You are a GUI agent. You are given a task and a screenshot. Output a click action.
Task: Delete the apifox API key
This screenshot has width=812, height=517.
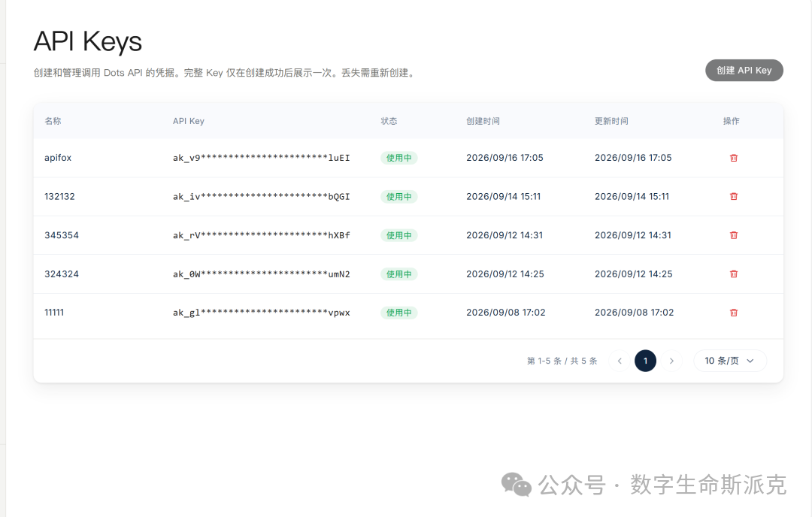click(x=733, y=158)
